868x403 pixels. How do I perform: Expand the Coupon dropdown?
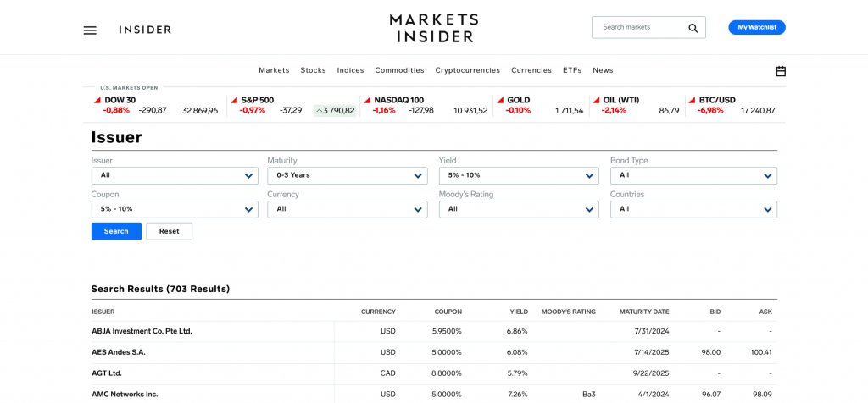click(x=175, y=209)
